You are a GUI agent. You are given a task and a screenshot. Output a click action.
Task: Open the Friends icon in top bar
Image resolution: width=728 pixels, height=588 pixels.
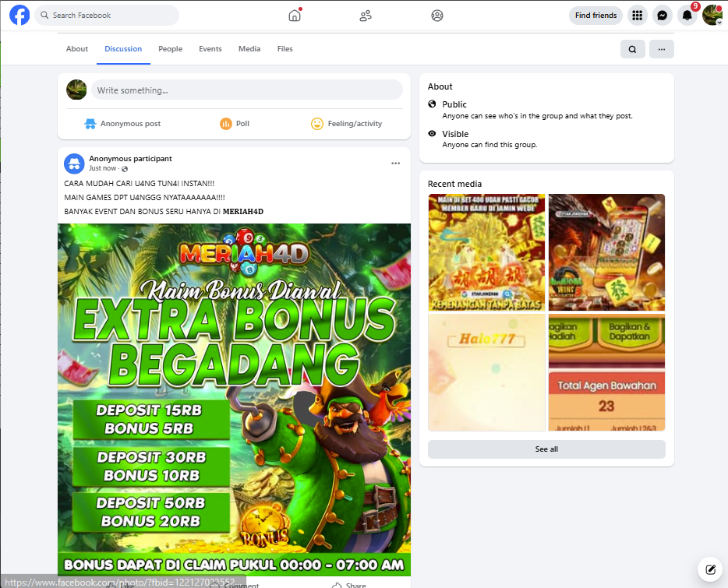coord(366,16)
